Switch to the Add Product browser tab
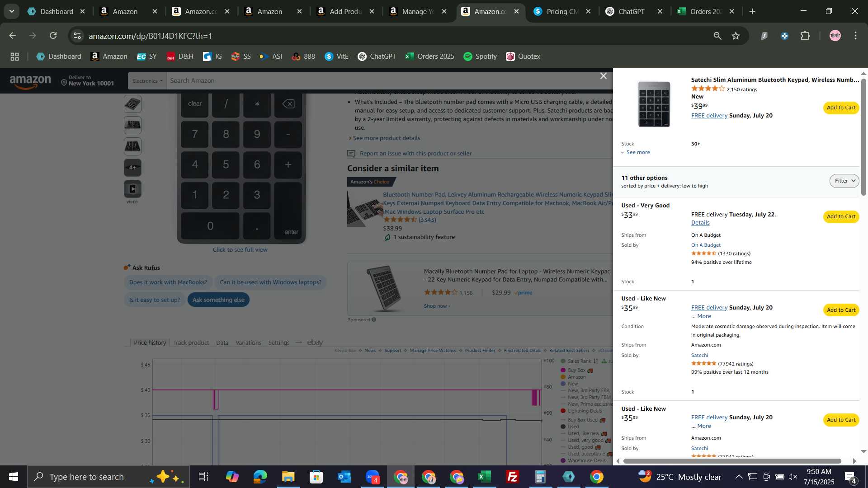Screen dimensions: 868x488 click(x=345, y=11)
